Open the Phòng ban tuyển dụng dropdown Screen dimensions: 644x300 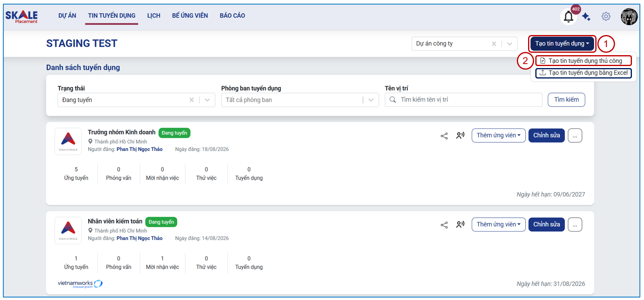coord(300,100)
